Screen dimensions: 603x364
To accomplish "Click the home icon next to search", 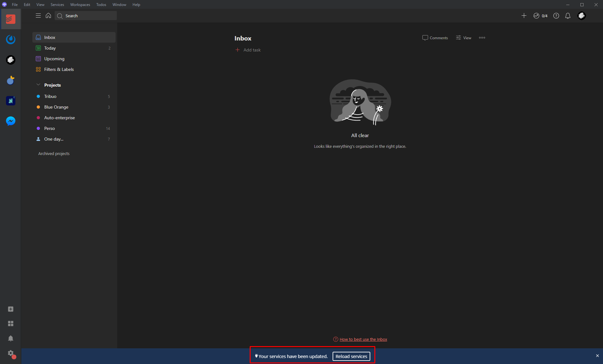I will (48, 15).
